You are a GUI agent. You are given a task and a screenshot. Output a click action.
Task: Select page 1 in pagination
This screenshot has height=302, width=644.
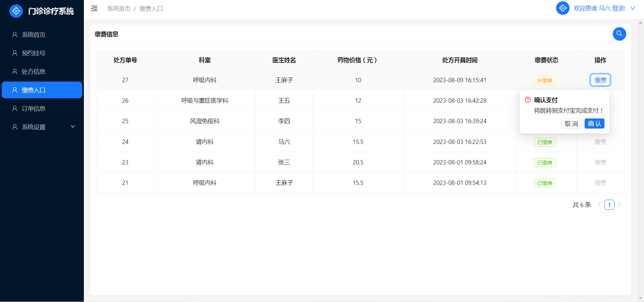609,205
